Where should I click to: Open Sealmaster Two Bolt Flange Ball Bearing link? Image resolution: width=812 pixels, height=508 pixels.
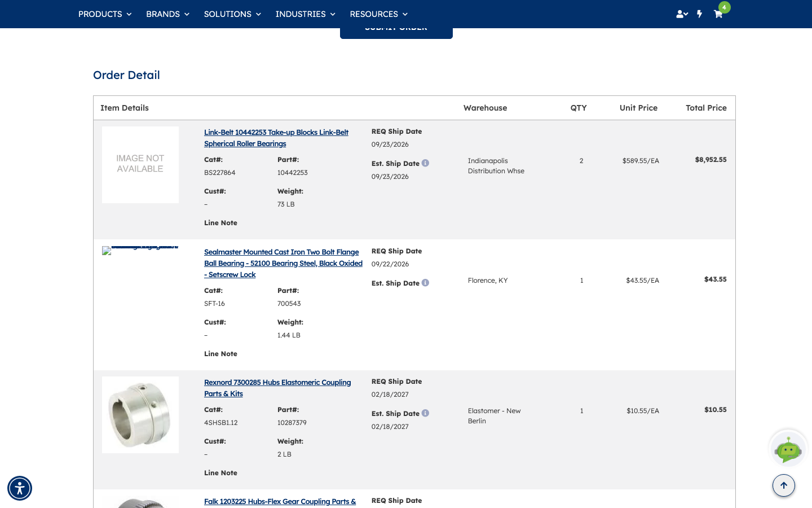[x=283, y=264]
